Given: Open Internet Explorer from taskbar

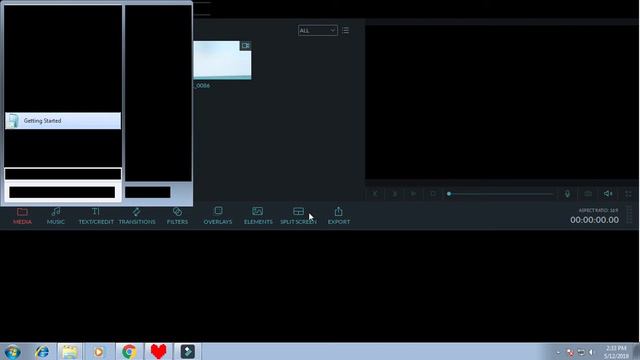Looking at the screenshot, I should pos(42,352).
